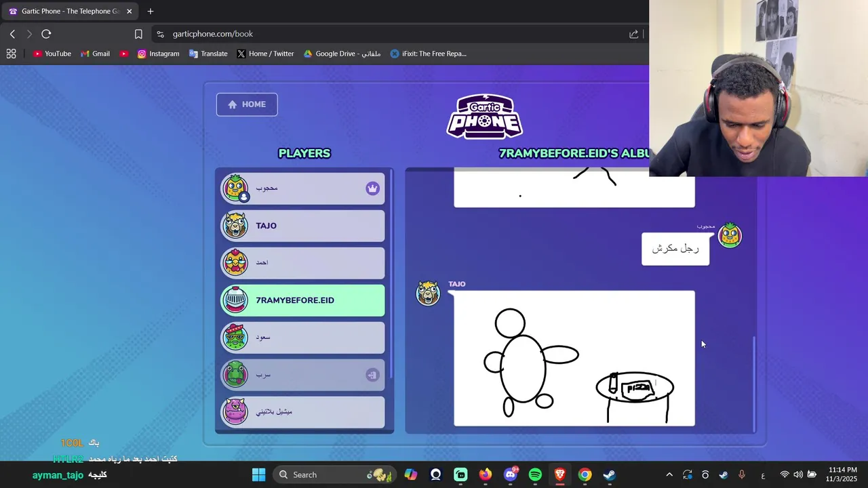The width and height of the screenshot is (868, 488).
Task: Open the iFixit bookmark
Action: pyautogui.click(x=429, y=54)
